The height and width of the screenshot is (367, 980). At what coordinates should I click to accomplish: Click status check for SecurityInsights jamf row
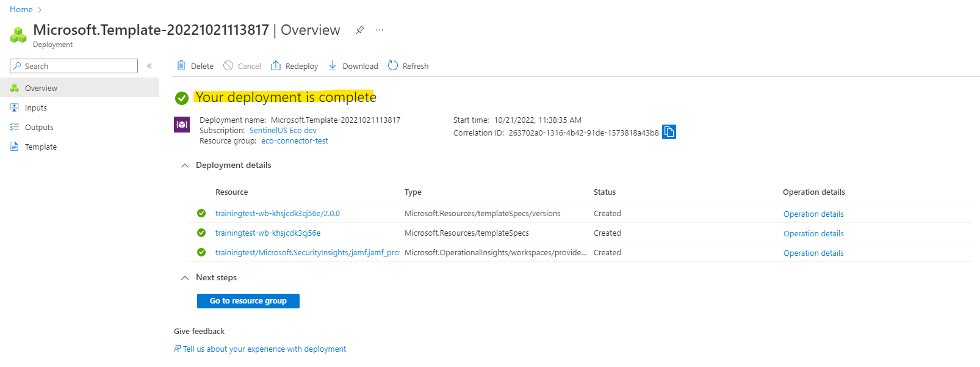pos(201,252)
